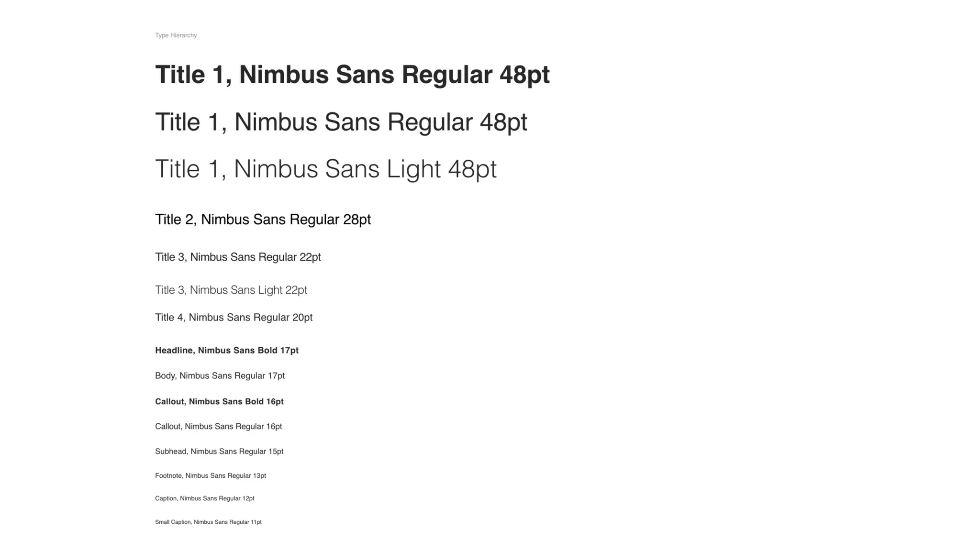The height and width of the screenshot is (551, 980).
Task: Select Callout, Nimbus Sans Regular 16pt
Action: point(218,427)
